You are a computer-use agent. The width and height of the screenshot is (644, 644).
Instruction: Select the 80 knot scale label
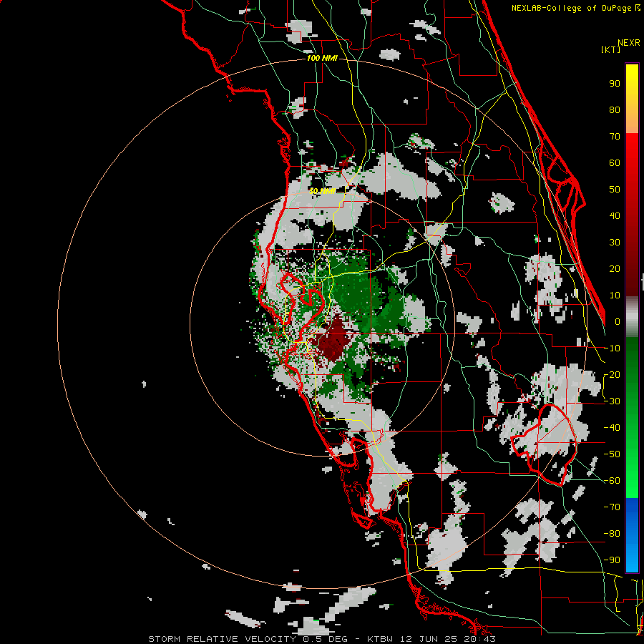tap(615, 109)
